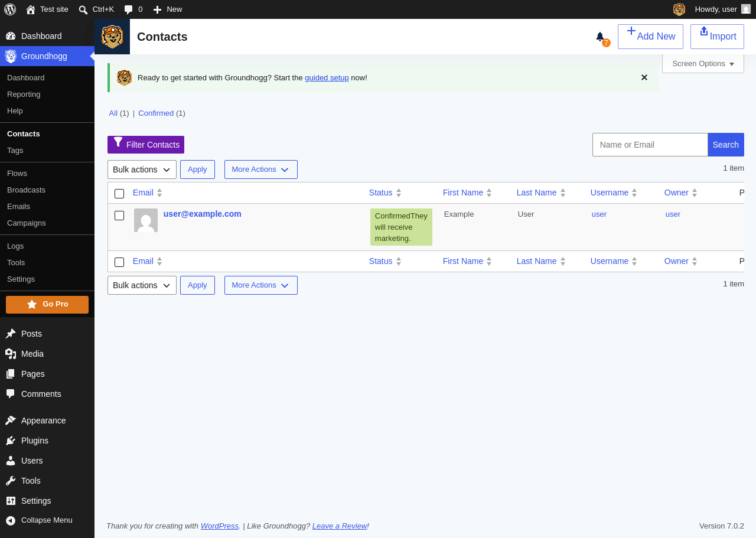Sort by First Name in top header
Screen dimensions: 756x538
[467, 193]
